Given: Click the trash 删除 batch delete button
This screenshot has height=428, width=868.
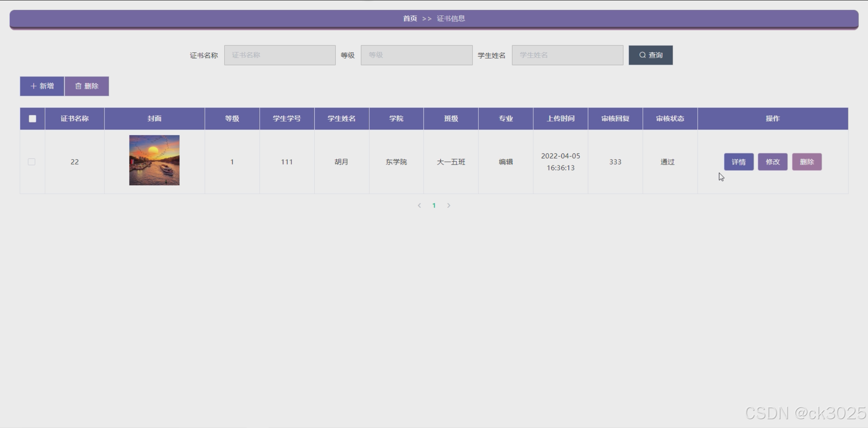Looking at the screenshot, I should [87, 86].
